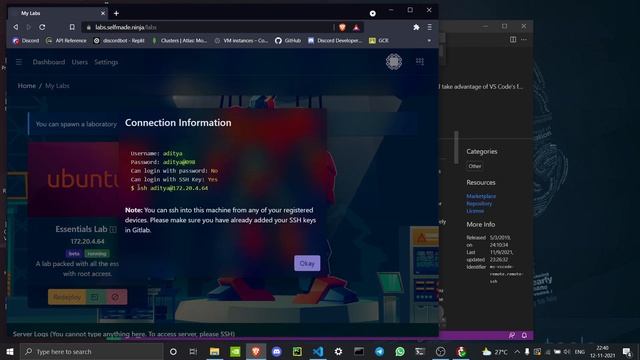Viewport: 640px width, 360px height.
Task: Open PyCharm from the taskbar
Action: click(297, 351)
